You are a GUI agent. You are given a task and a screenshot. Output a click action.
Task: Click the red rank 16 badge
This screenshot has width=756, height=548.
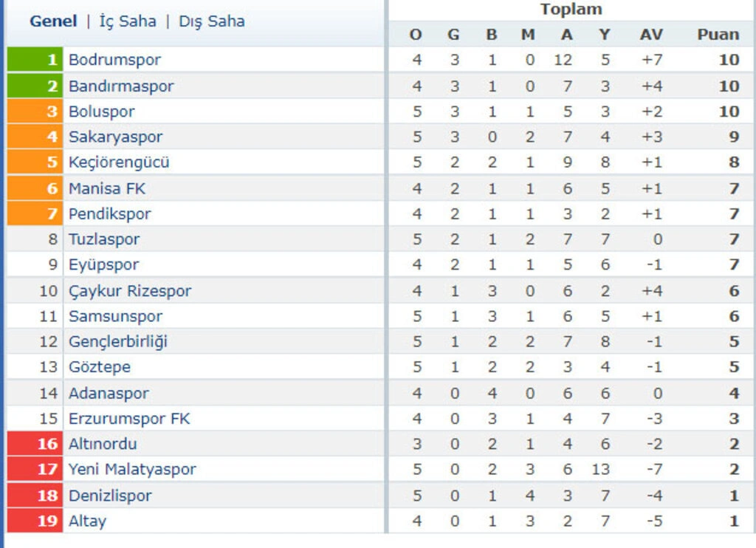[x=35, y=444]
